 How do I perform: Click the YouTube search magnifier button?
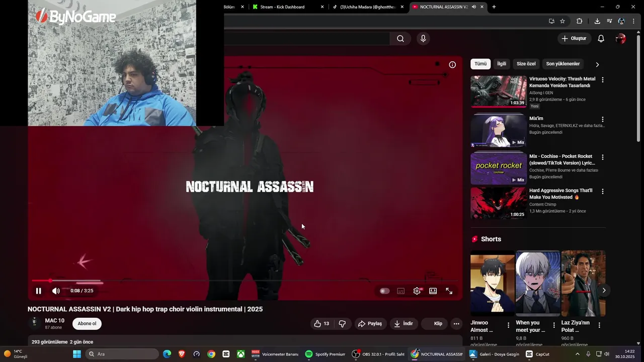[400, 39]
